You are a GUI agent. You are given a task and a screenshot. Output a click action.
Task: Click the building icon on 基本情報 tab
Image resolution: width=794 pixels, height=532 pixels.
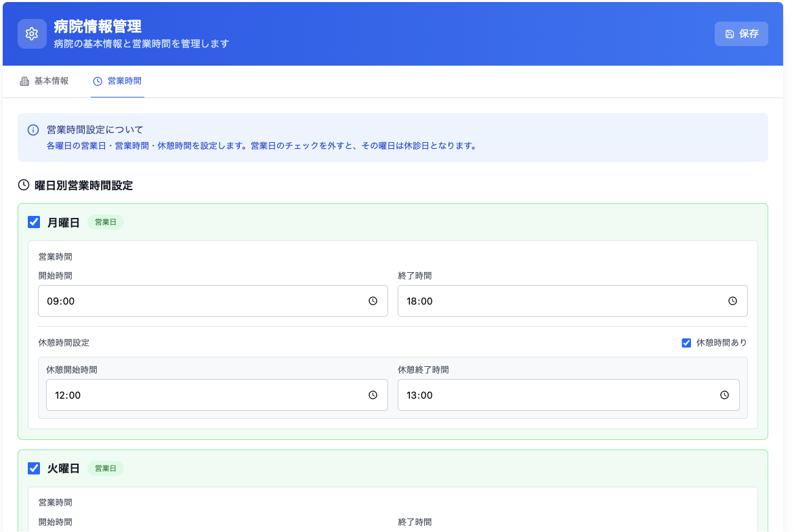pos(25,81)
